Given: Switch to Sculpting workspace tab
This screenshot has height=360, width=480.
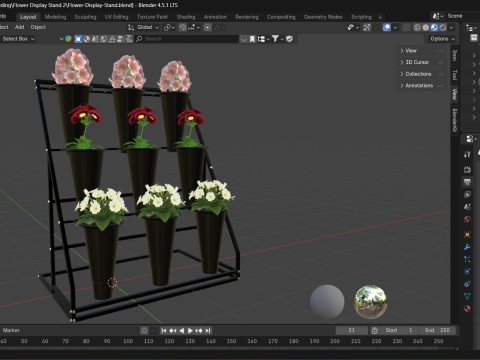Looking at the screenshot, I should click(x=85, y=17).
